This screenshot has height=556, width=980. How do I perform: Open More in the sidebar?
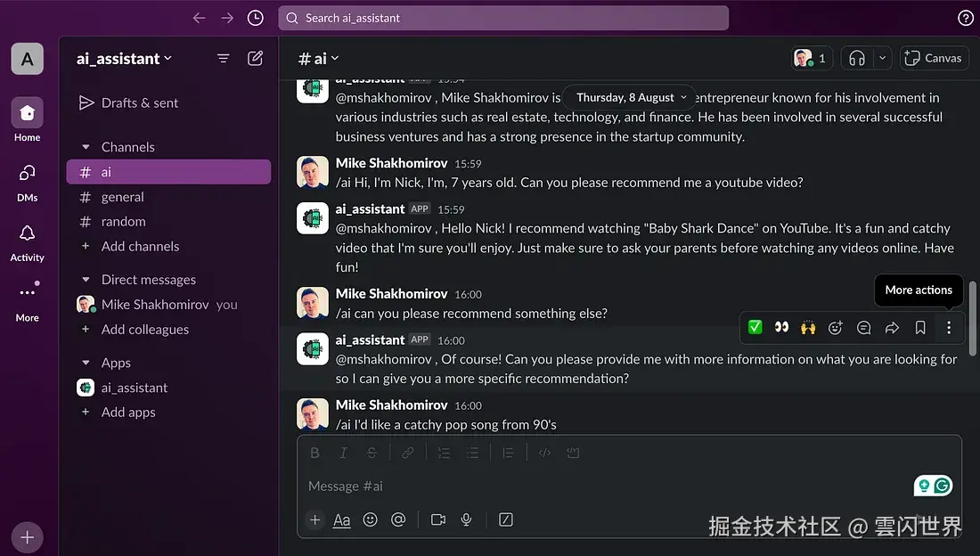tap(27, 302)
